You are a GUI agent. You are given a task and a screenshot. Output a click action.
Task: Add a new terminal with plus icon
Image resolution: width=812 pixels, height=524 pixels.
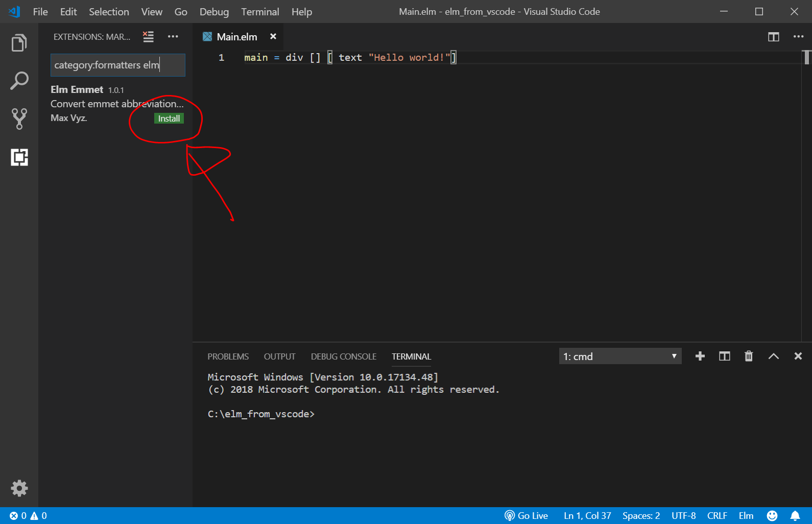(700, 356)
